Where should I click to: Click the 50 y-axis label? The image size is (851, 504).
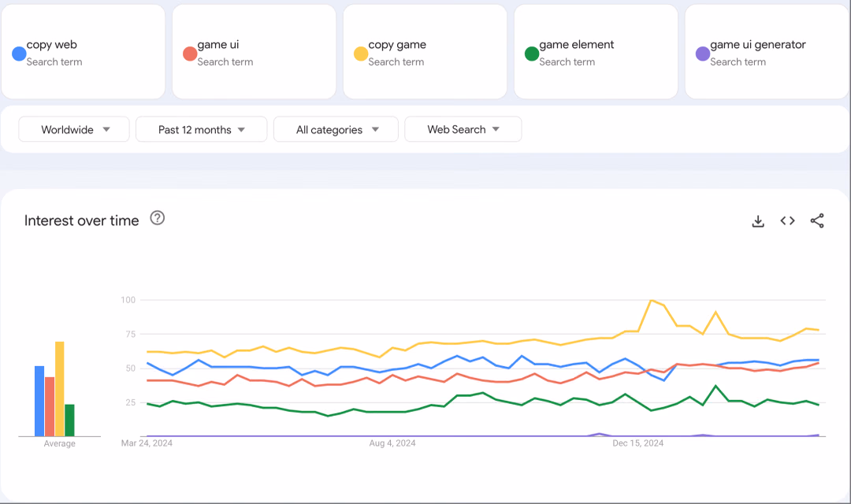click(130, 369)
